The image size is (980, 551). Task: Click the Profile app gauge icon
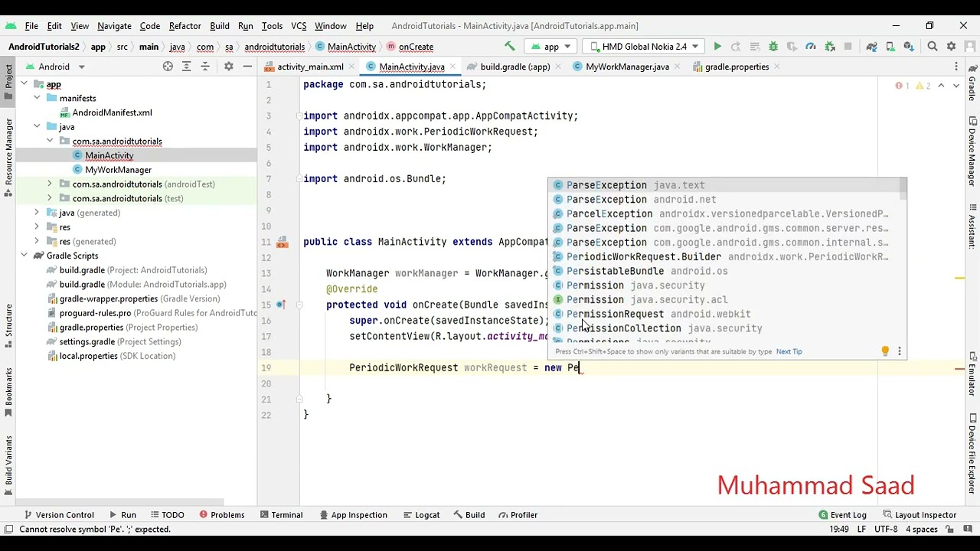(x=811, y=47)
